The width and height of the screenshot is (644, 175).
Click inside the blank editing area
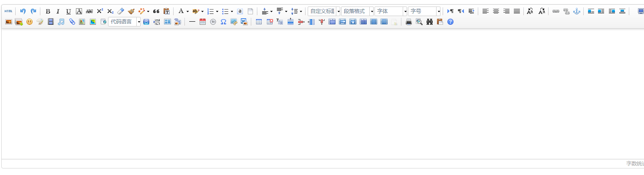(x=322, y=94)
